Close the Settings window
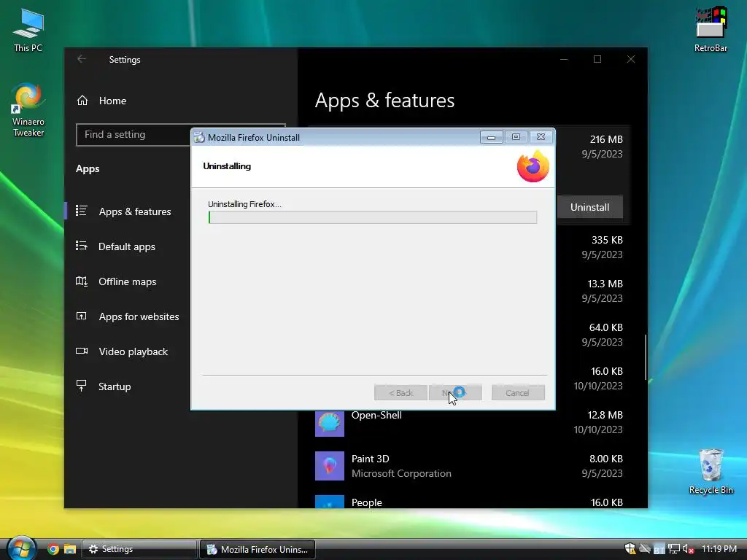 pos(631,59)
